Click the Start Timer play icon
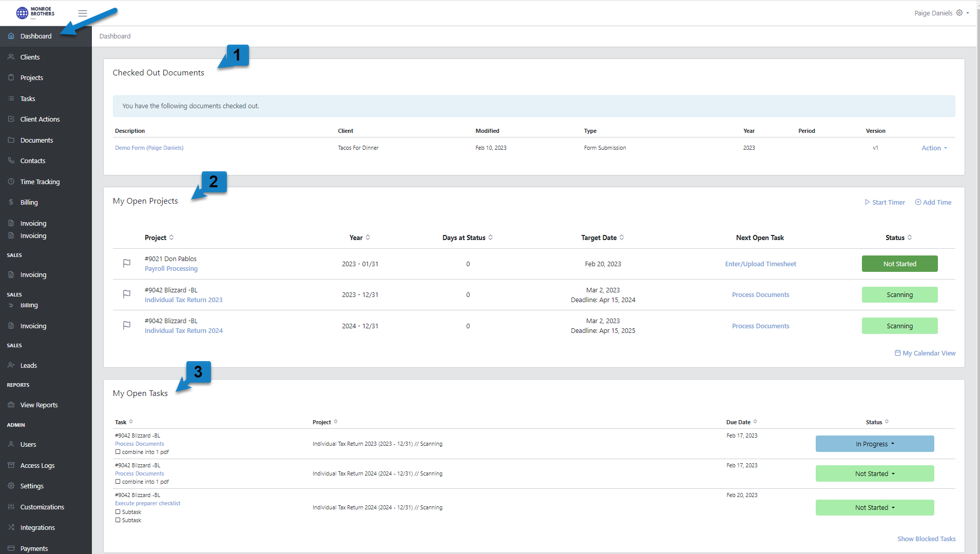 tap(867, 202)
